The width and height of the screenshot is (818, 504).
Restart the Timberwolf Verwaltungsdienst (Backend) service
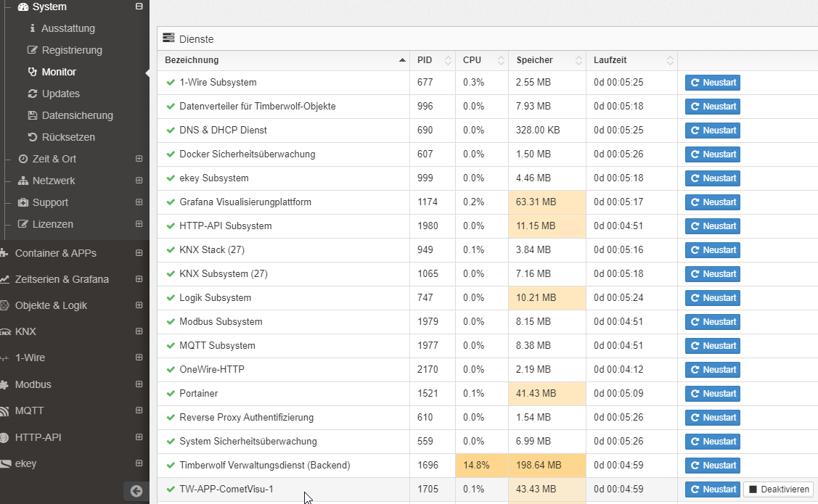(713, 466)
